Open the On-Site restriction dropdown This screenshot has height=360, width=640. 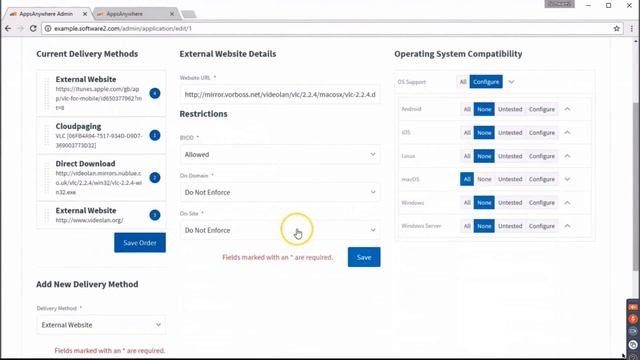(x=280, y=230)
